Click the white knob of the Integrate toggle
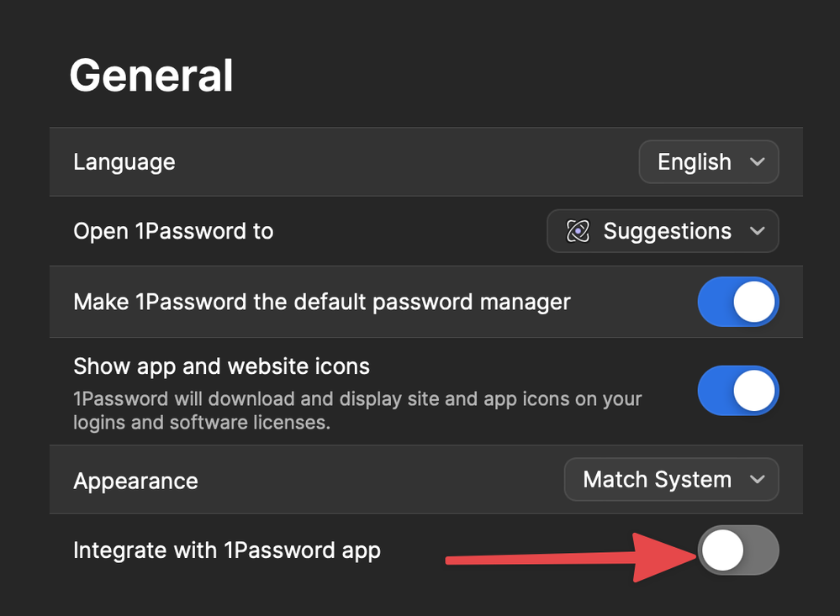840x616 pixels. [723, 550]
